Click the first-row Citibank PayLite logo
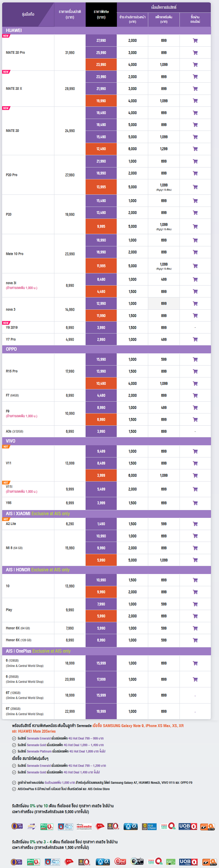This screenshot has height=868, width=219. 65,826
